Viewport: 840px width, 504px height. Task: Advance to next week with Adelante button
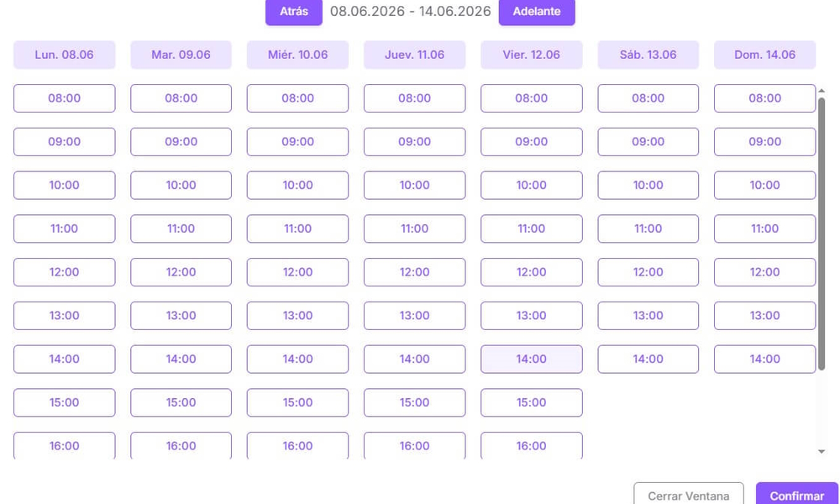point(537,11)
